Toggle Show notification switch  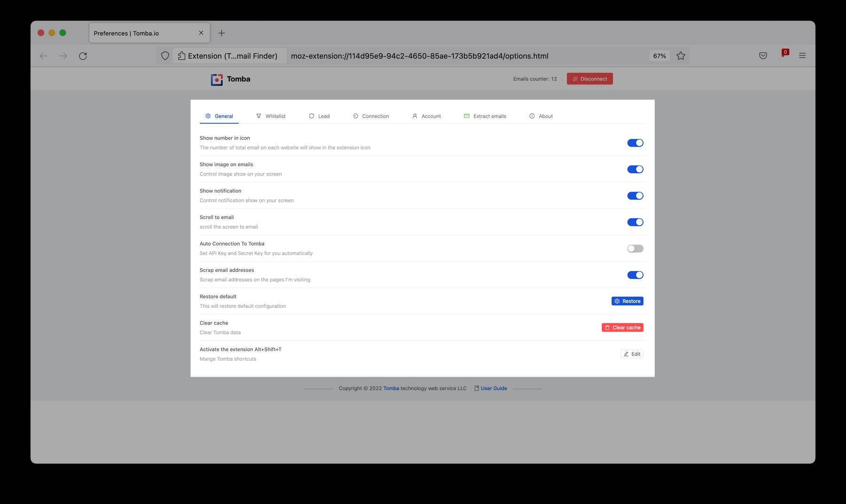pos(635,195)
